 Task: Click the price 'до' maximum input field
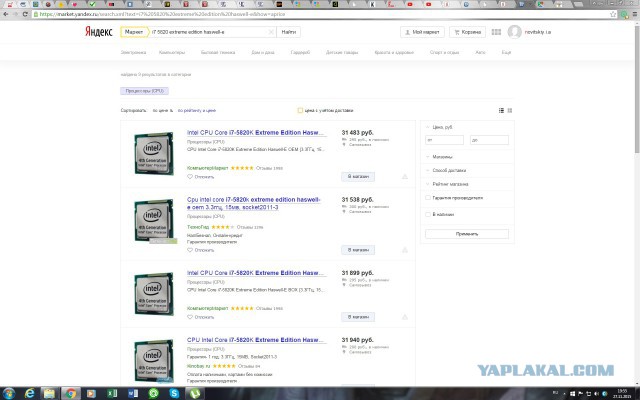(489, 140)
